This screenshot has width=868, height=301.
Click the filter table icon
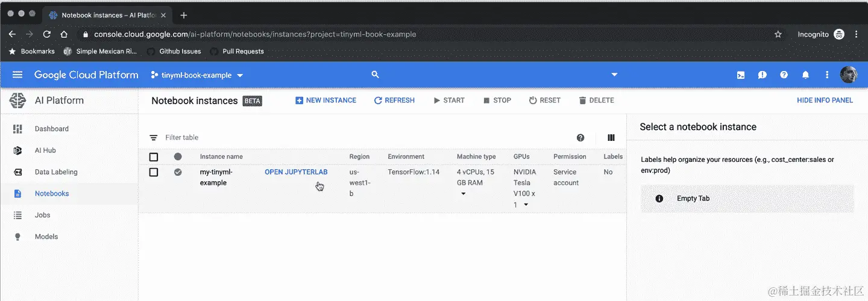coord(154,138)
